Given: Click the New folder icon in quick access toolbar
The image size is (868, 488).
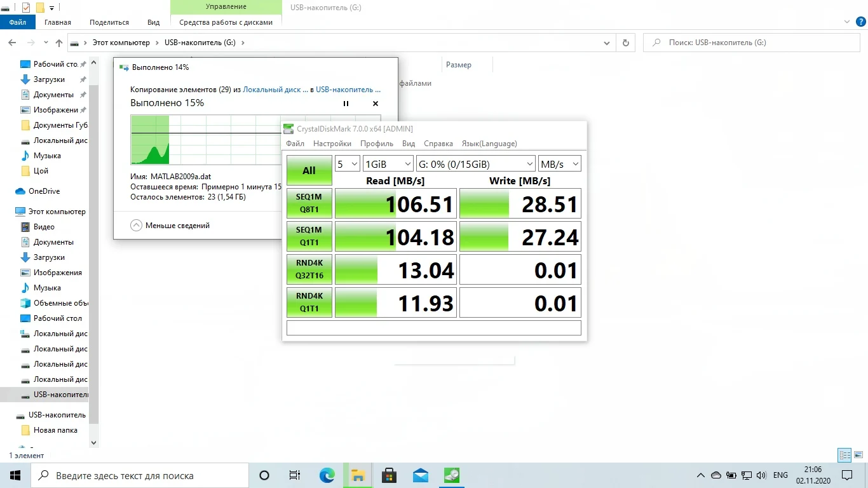Looking at the screenshot, I should point(40,8).
